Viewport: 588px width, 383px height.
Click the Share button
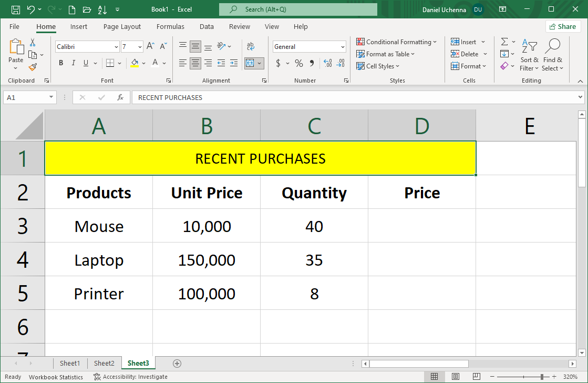[x=563, y=26]
